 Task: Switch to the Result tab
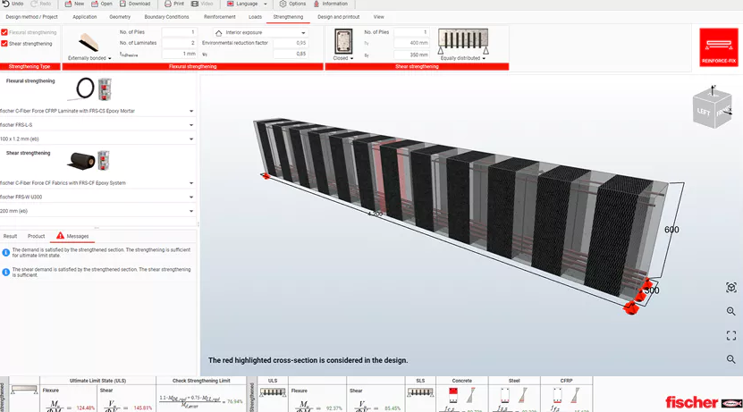tap(10, 236)
